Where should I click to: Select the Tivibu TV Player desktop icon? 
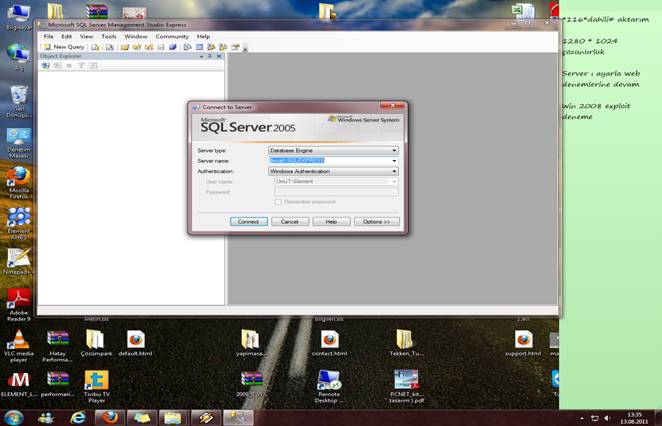point(96,387)
